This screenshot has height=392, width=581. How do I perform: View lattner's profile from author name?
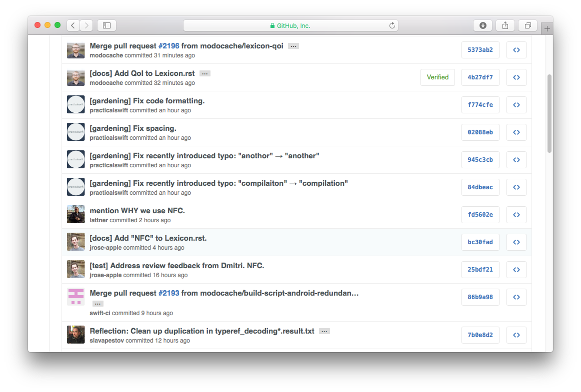tap(98, 220)
